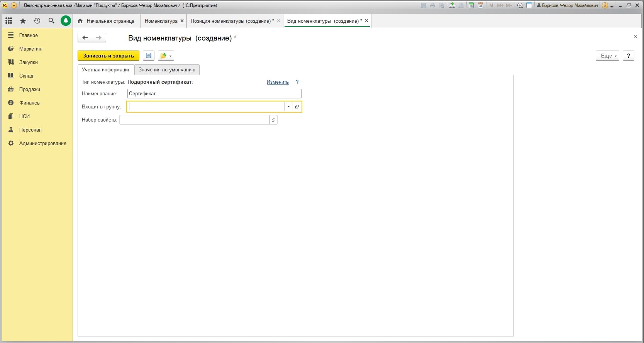Expand the create-based-on dropdown button
Viewport: 644px width, 343px height.
point(166,56)
